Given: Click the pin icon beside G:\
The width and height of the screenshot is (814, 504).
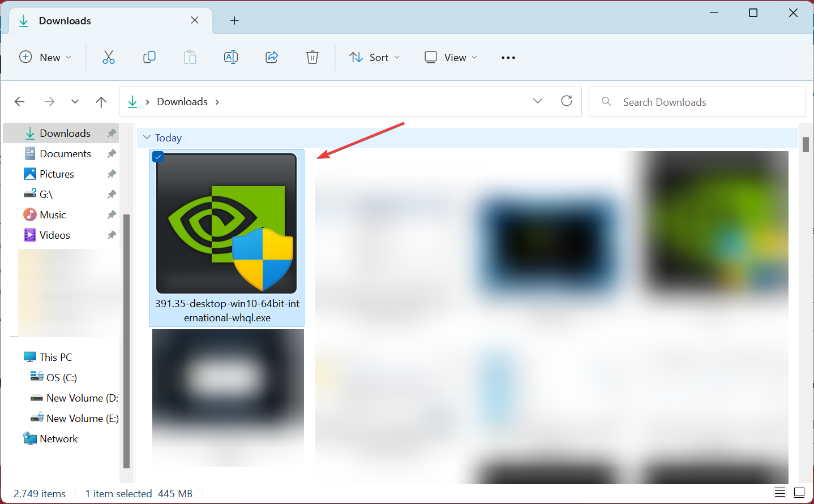Looking at the screenshot, I should pyautogui.click(x=112, y=195).
